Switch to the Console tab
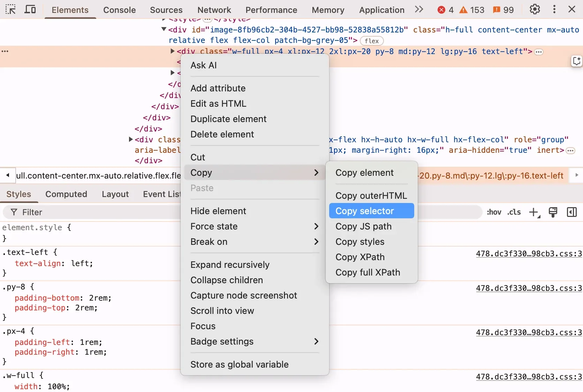Viewport: 583px width, 392px height. point(119,10)
